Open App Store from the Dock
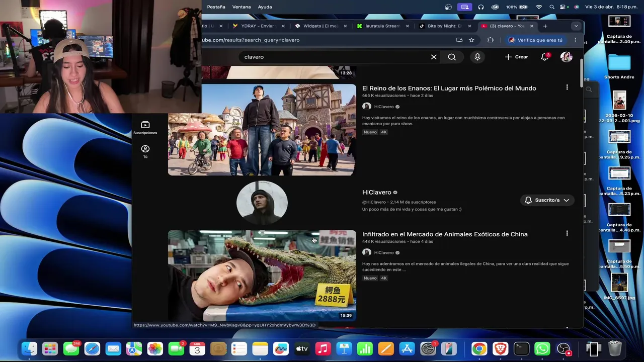Viewport: 644px width, 362px height. click(407, 348)
